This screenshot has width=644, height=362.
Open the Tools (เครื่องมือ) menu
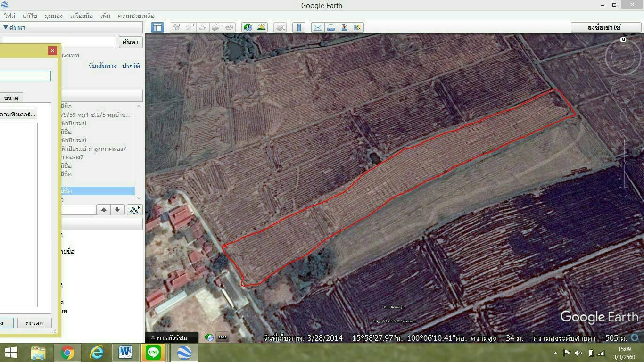(82, 16)
